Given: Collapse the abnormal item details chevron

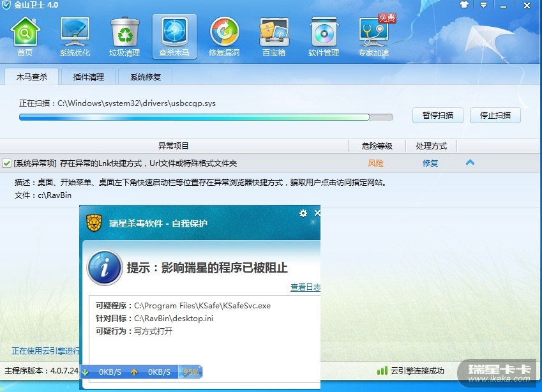Looking at the screenshot, I should [470, 162].
